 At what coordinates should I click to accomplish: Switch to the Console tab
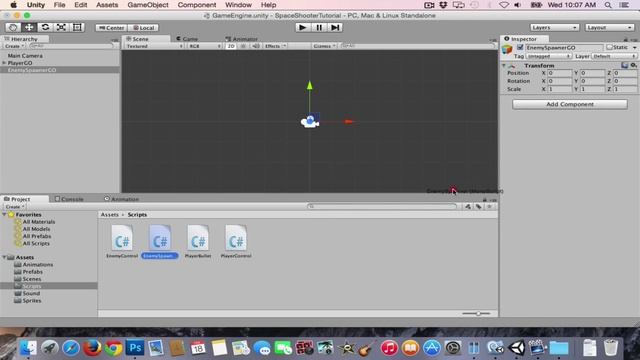tap(69, 199)
